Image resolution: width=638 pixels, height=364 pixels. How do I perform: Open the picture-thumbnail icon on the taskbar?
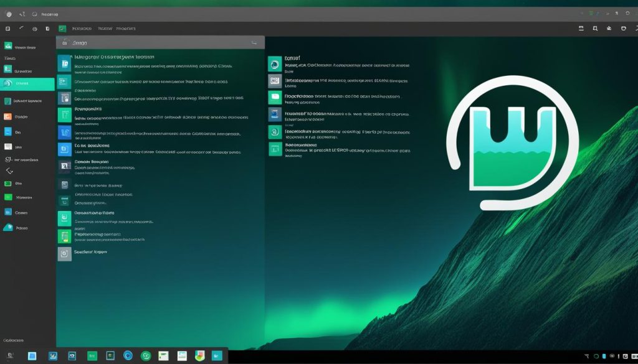[182, 356]
